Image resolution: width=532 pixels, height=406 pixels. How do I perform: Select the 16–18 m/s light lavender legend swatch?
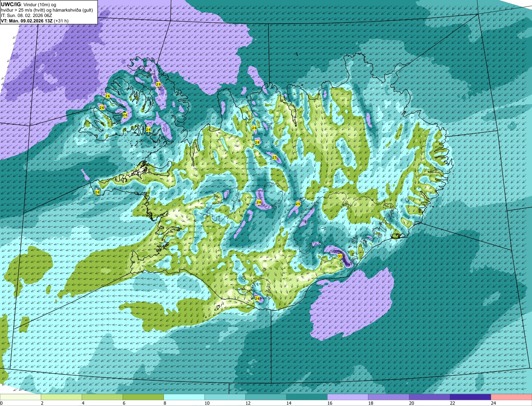point(348,397)
